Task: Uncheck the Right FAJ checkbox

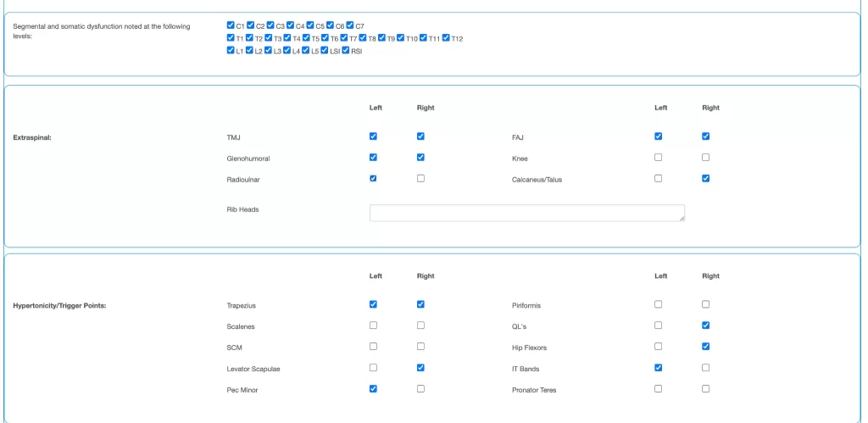Action: click(x=705, y=136)
